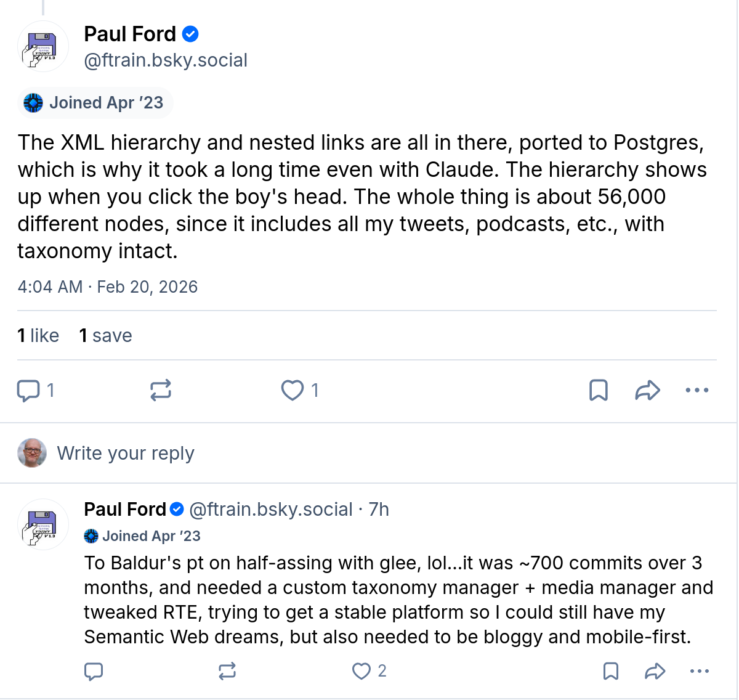Click blue verified checkmark next to Paul Ford
739x700 pixels.
191,34
